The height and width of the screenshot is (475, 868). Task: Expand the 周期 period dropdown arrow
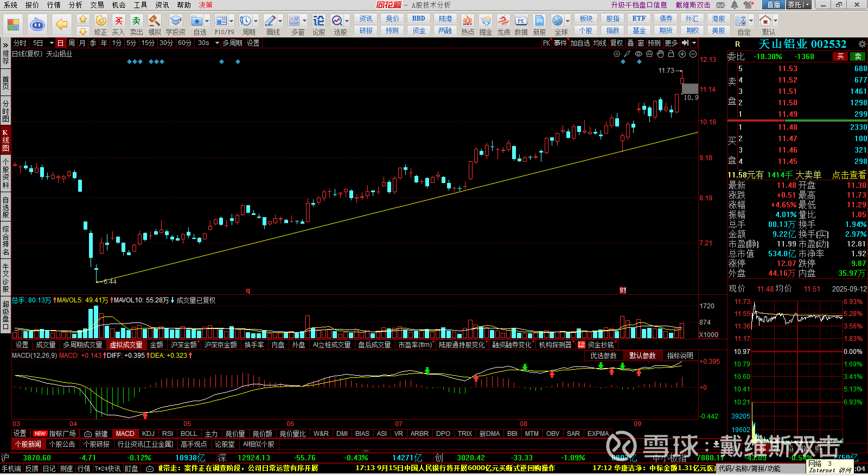click(256, 21)
